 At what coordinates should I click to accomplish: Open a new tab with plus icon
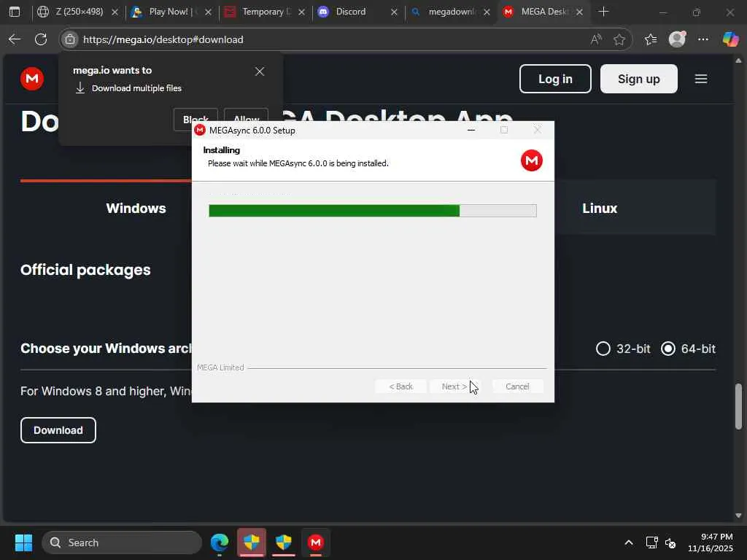point(603,12)
